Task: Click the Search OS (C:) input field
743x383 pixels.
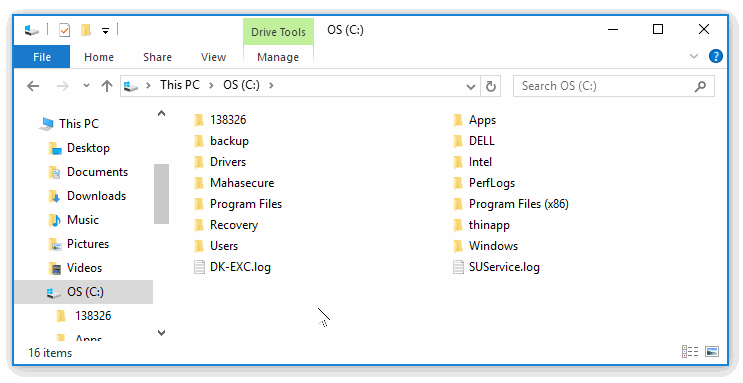Action: [x=614, y=86]
